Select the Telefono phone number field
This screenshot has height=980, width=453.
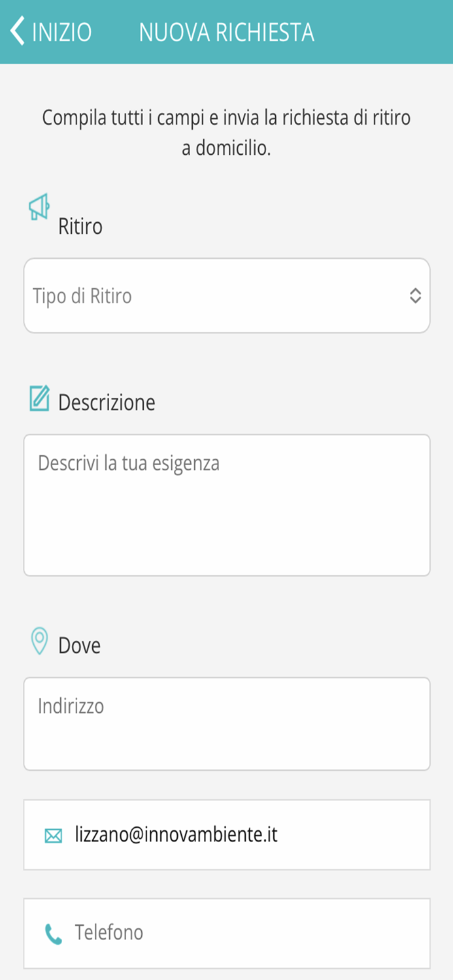(226, 933)
